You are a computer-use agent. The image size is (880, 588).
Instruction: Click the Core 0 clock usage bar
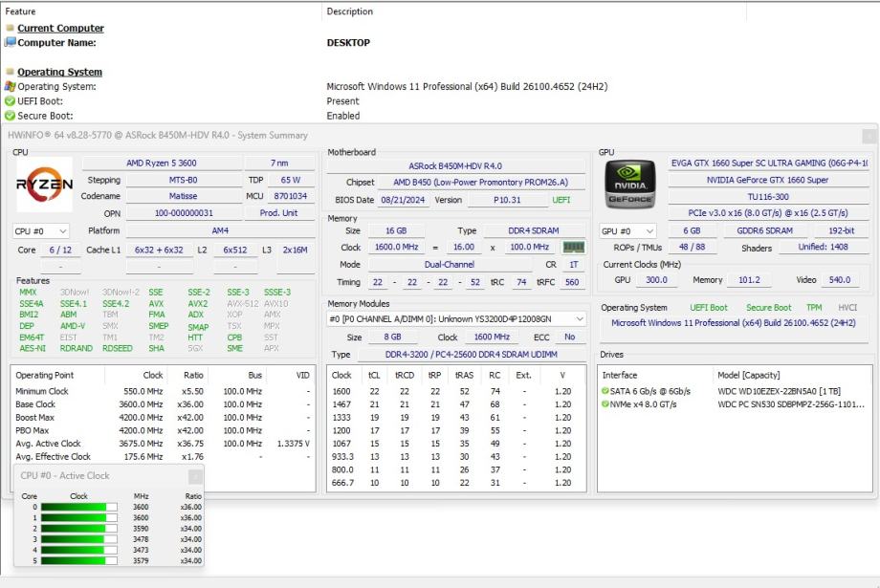[78, 508]
